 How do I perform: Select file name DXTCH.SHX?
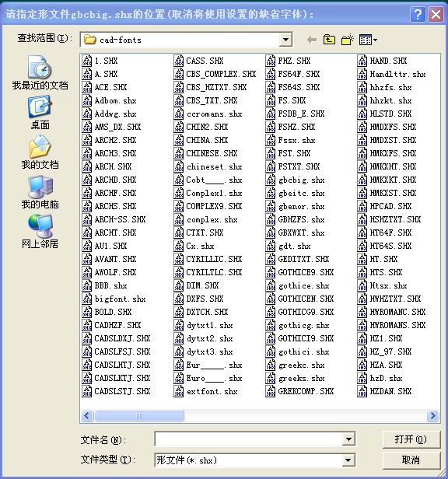click(207, 312)
